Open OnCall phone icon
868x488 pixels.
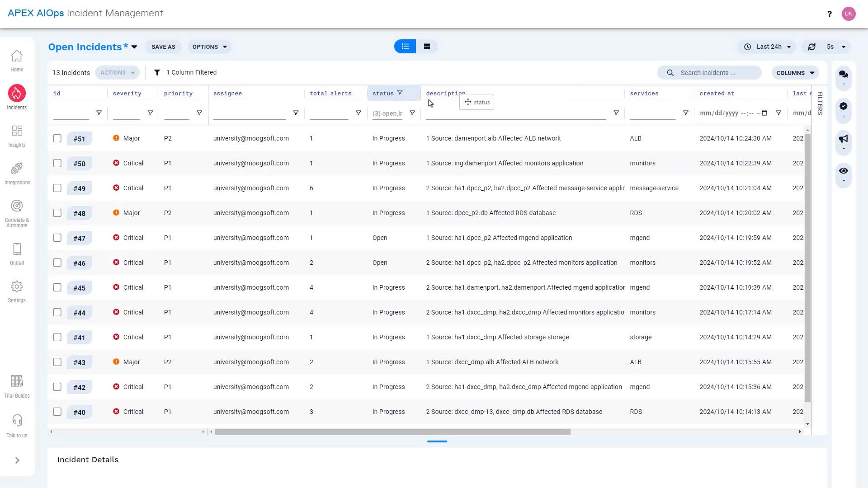tap(17, 249)
